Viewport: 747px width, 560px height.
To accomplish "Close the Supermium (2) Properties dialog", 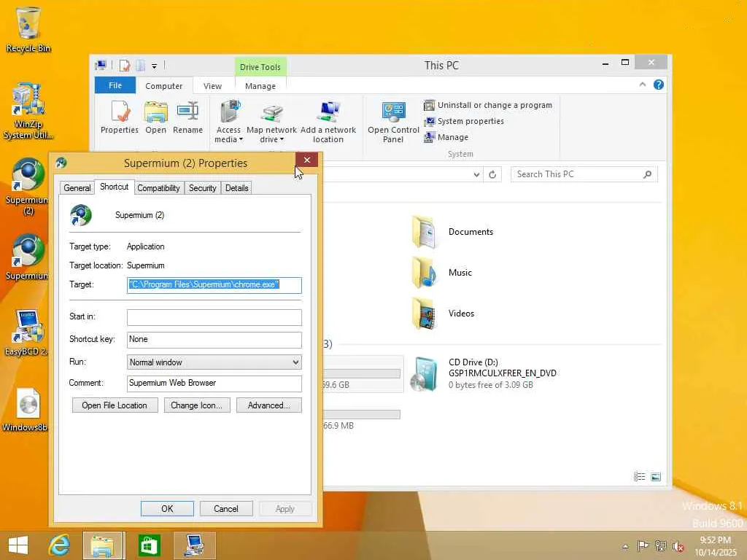I will [307, 160].
